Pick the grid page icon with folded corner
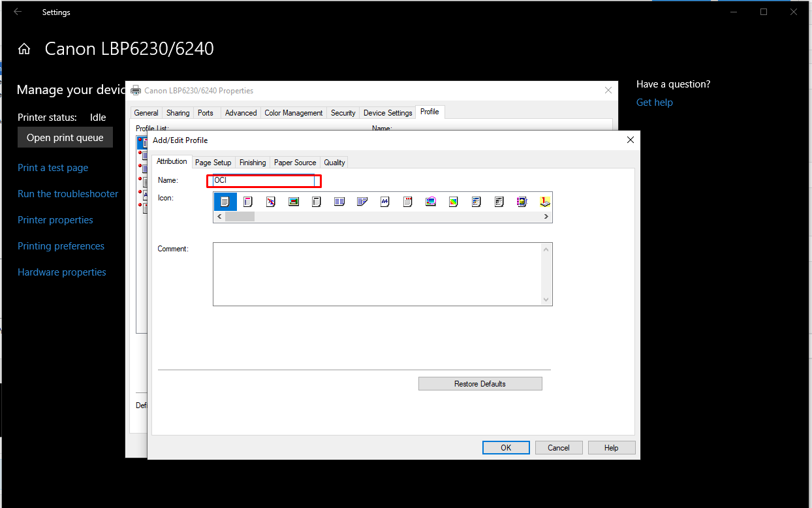Viewport: 812px width, 508px height. pyautogui.click(x=362, y=202)
